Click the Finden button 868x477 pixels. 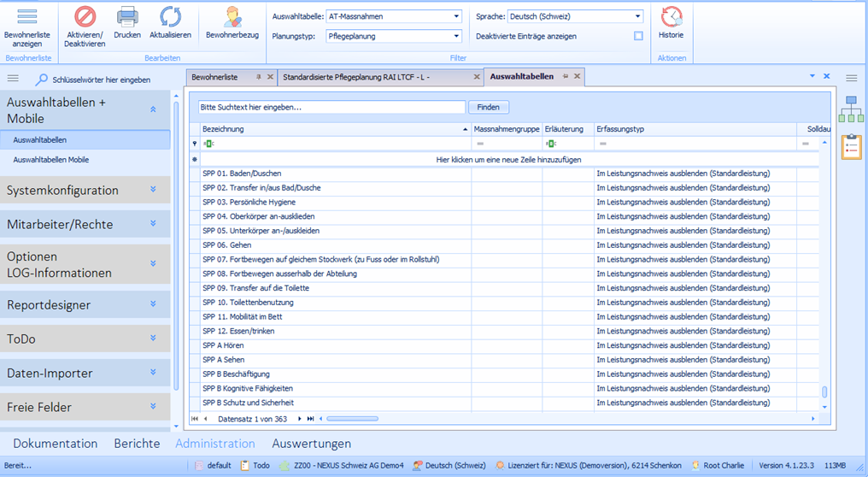489,108
